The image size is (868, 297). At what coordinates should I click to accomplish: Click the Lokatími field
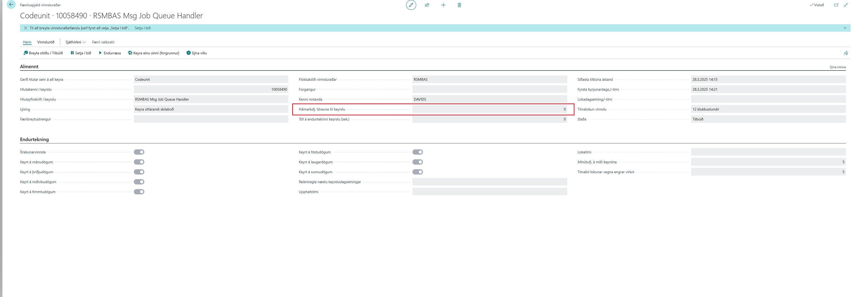(768, 152)
